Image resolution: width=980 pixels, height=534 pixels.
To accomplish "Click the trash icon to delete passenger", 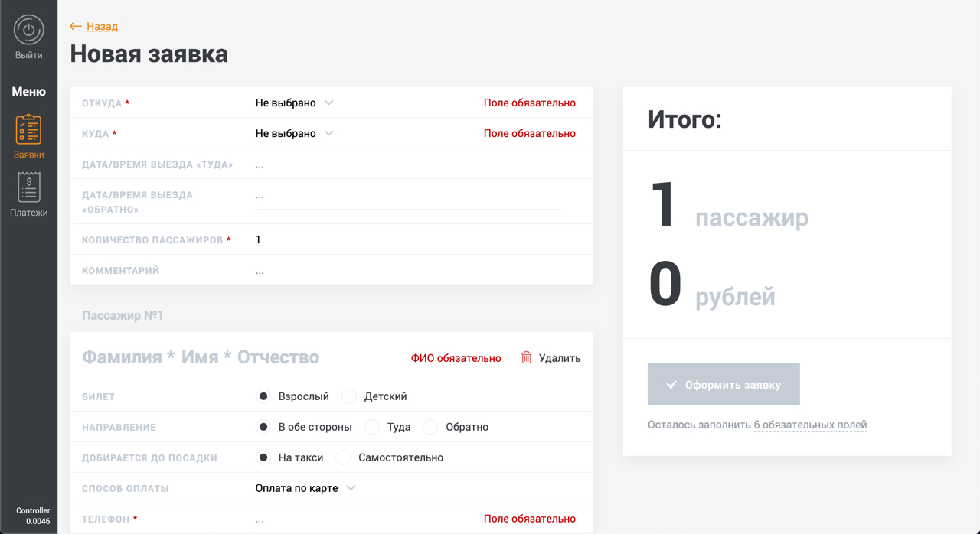I will (x=527, y=357).
